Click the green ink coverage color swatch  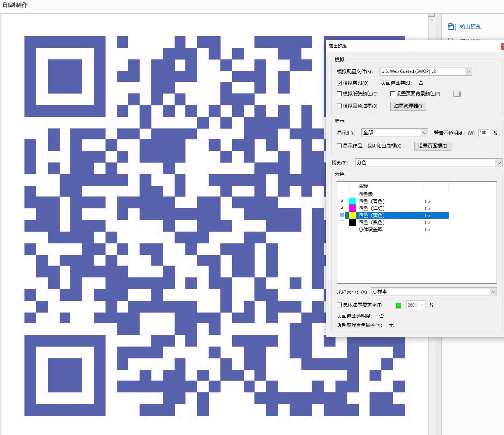click(398, 305)
